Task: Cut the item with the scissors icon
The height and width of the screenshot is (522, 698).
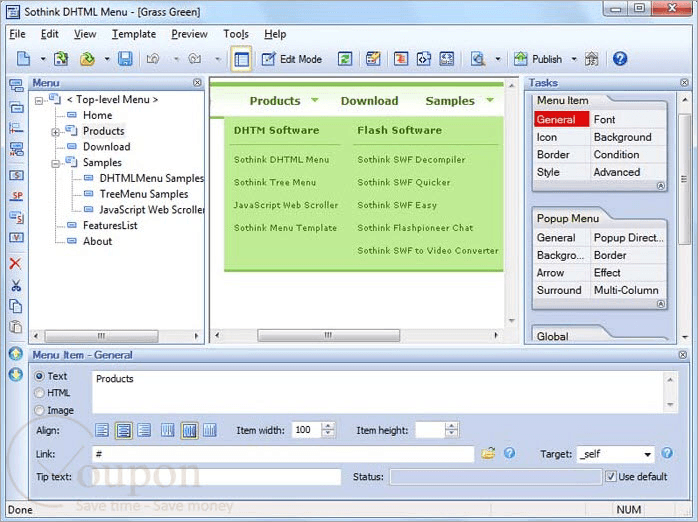Action: click(16, 285)
